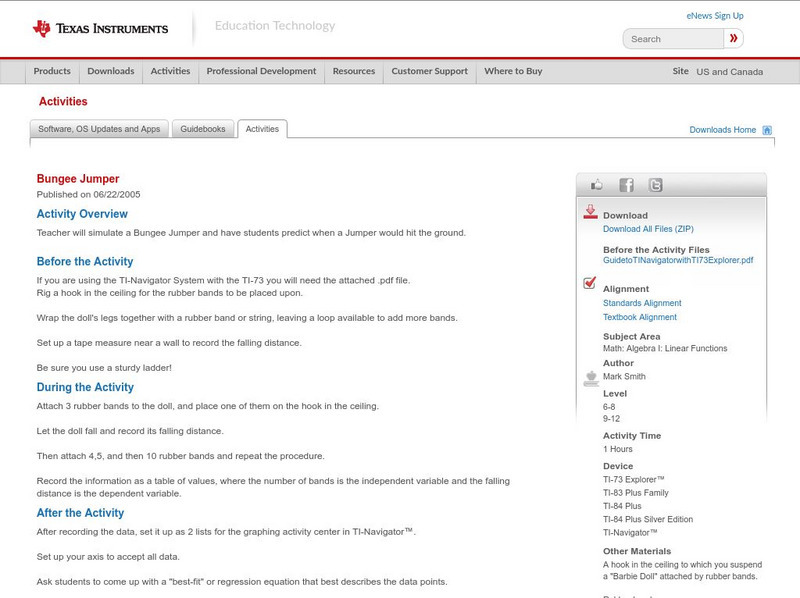Viewport: 800px width, 598px height.
Task: Click the red download arrow icon
Action: coord(590,212)
